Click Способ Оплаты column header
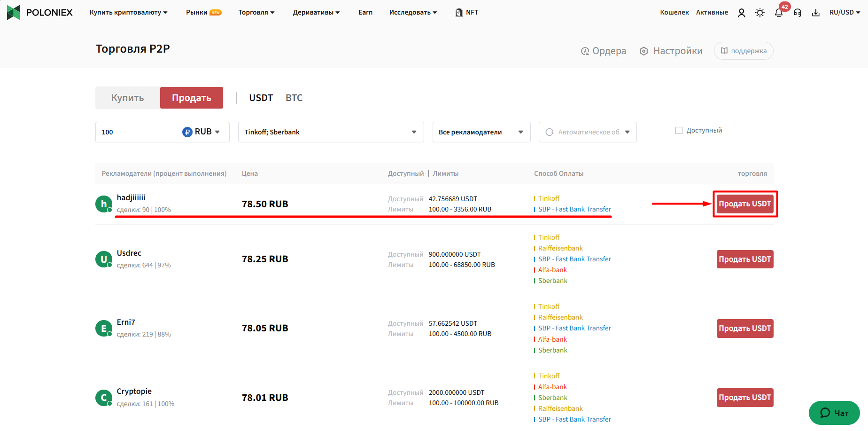868x431 pixels. pyautogui.click(x=559, y=173)
